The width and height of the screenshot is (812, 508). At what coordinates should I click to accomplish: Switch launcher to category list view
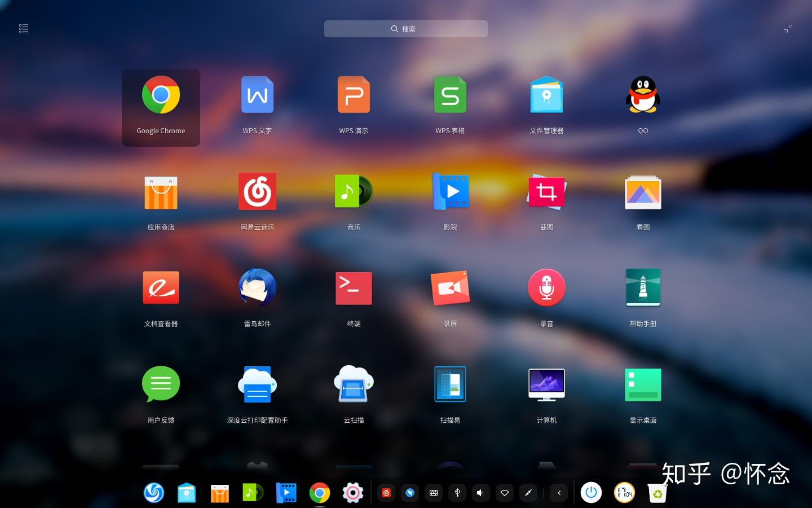click(x=24, y=29)
